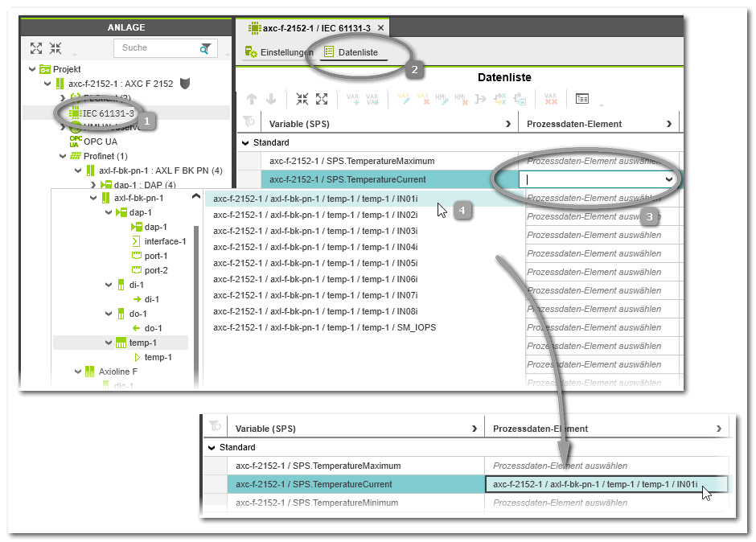Click the collapse-all icon in ANLAGE panel
Viewport: 756px width, 542px height.
[55, 48]
